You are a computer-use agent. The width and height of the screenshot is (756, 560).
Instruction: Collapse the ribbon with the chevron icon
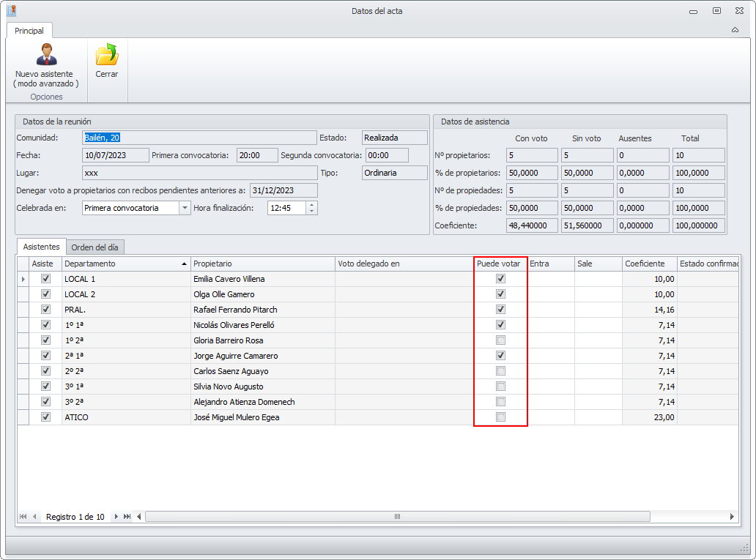(735, 31)
